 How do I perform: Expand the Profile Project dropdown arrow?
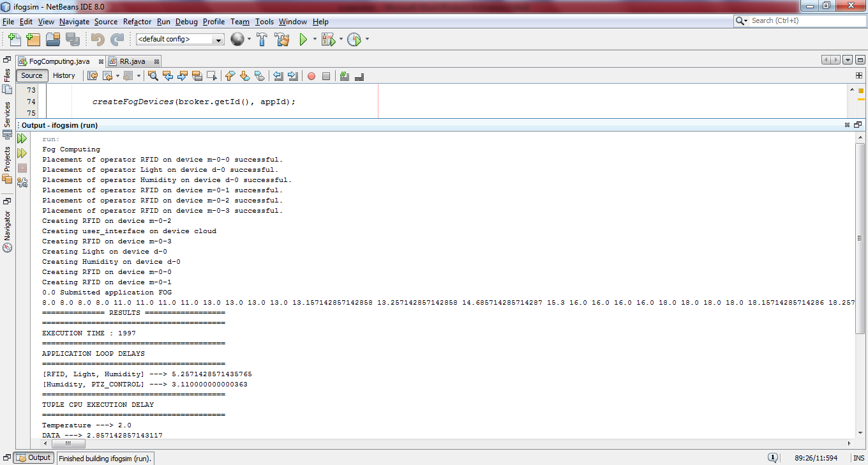(367, 40)
